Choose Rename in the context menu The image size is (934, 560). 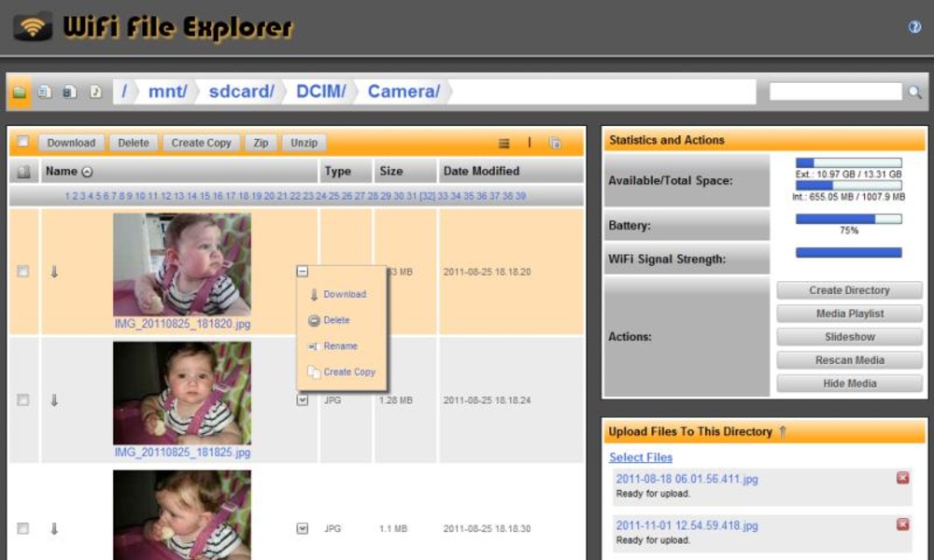pyautogui.click(x=341, y=345)
